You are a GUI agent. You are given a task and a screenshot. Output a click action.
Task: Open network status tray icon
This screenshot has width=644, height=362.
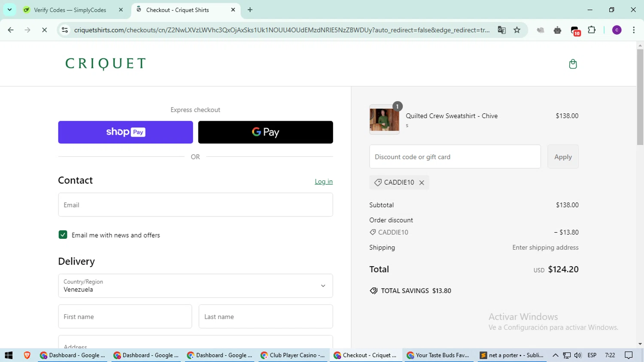567,355
